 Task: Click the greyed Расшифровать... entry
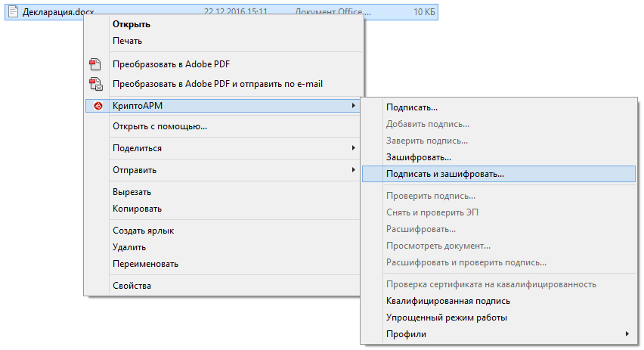pos(421,229)
